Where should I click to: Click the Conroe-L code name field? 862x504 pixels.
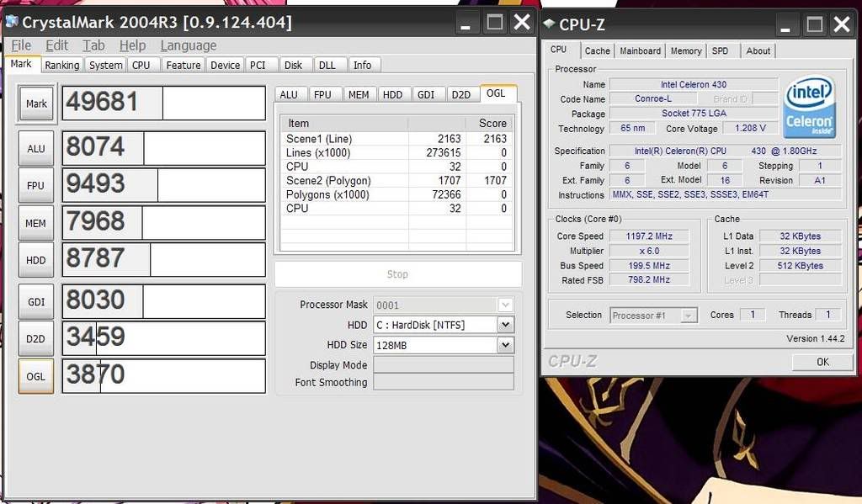pos(653,99)
